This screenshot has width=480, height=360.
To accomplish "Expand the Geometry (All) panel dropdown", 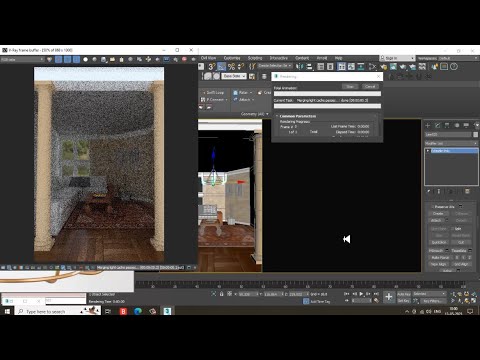I will click(254, 114).
